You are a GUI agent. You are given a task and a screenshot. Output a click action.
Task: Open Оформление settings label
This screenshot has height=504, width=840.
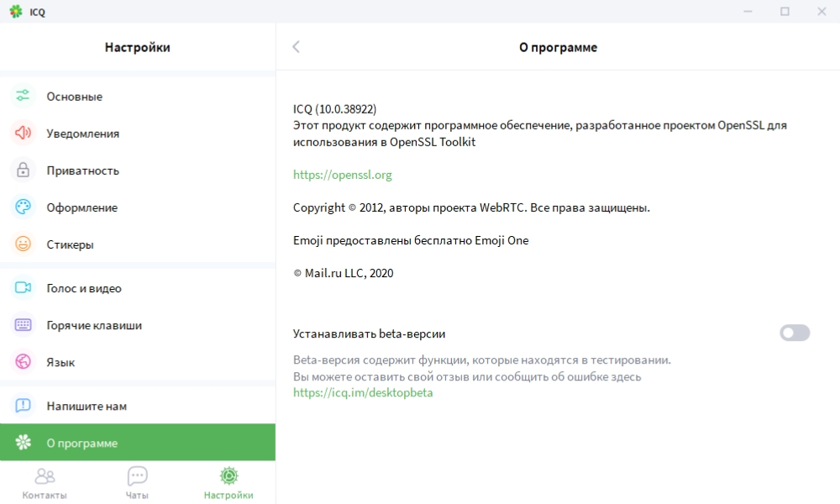click(x=82, y=207)
